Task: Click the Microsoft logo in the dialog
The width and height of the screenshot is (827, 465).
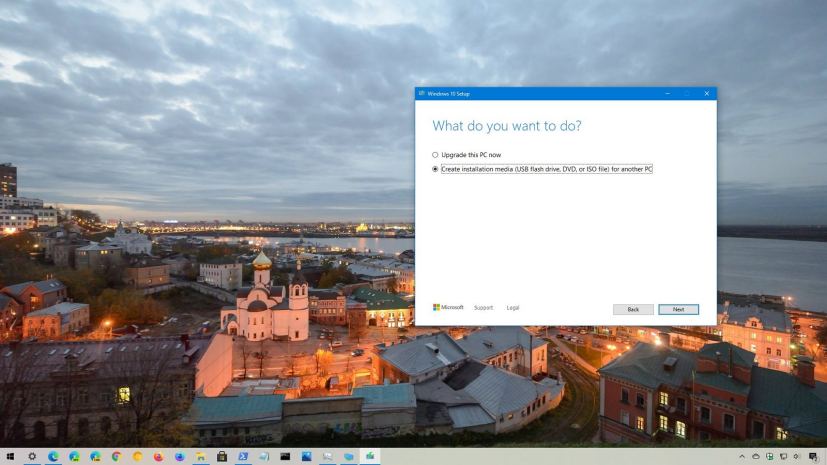Action: [448, 308]
